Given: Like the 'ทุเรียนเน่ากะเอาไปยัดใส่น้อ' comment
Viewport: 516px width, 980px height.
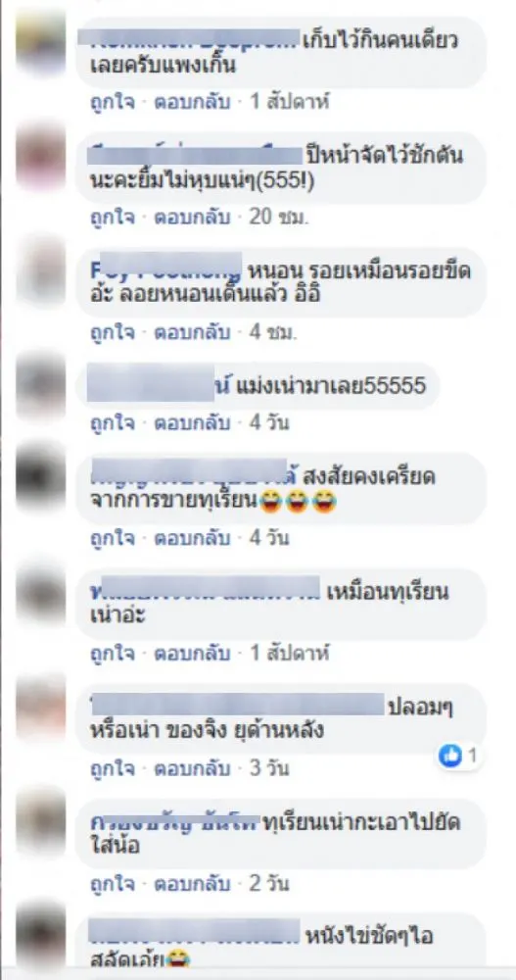Looking at the screenshot, I should [113, 883].
